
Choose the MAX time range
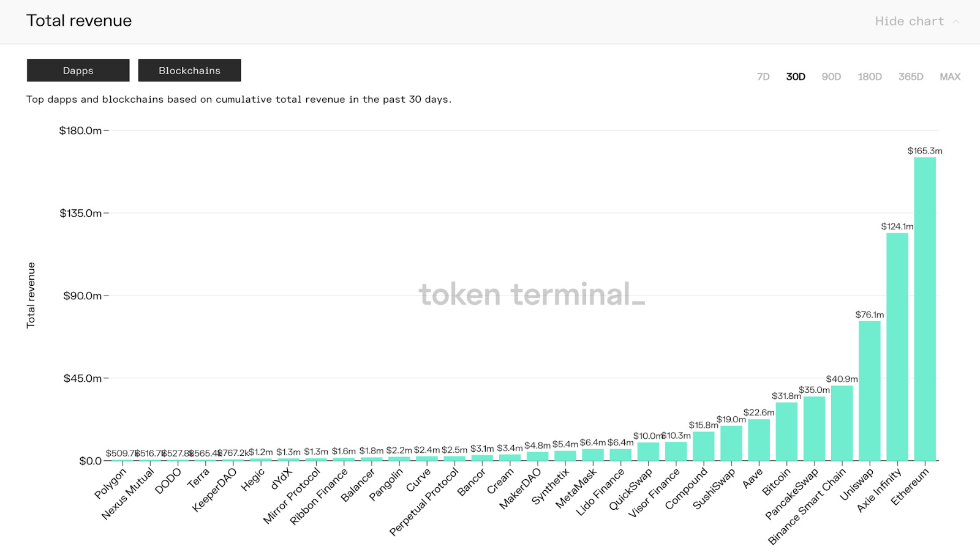[x=950, y=76]
